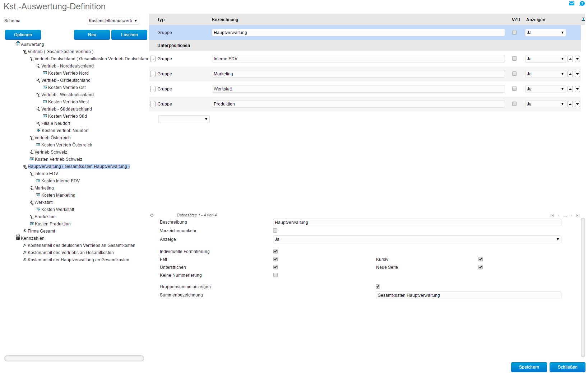Select Firma Gesamt tree node

(41, 231)
